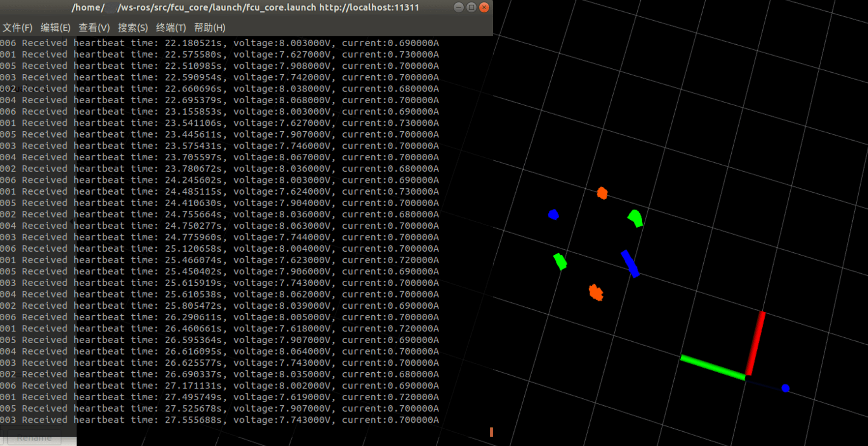Open the 搜索(S) menu
Screen dimensions: 868x446
click(132, 28)
